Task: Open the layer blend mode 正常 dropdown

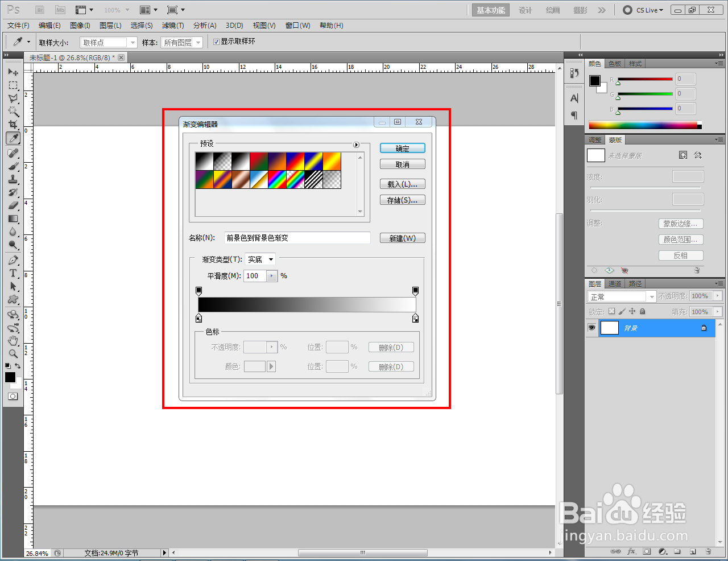Action: point(622,296)
